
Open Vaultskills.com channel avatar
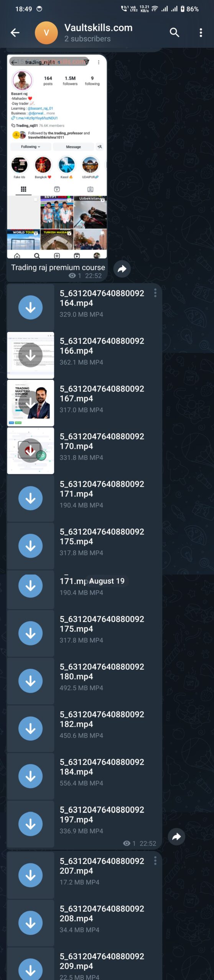point(46,33)
